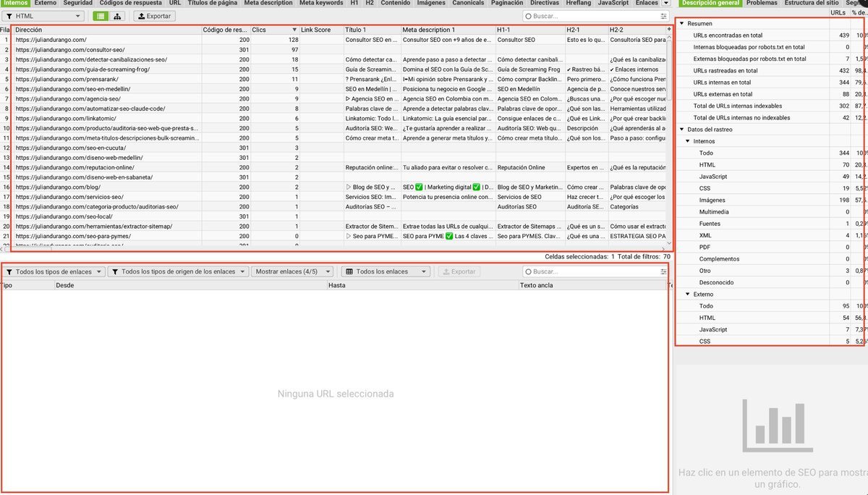Viewport: 868px width, 495px height.
Task: Open 'Todos los enlaces' dropdown
Action: coord(386,272)
